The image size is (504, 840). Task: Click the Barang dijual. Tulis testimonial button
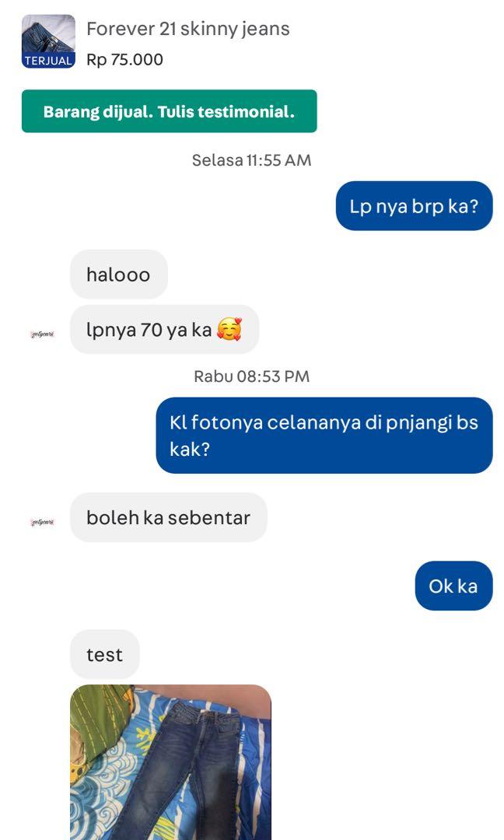point(170,111)
